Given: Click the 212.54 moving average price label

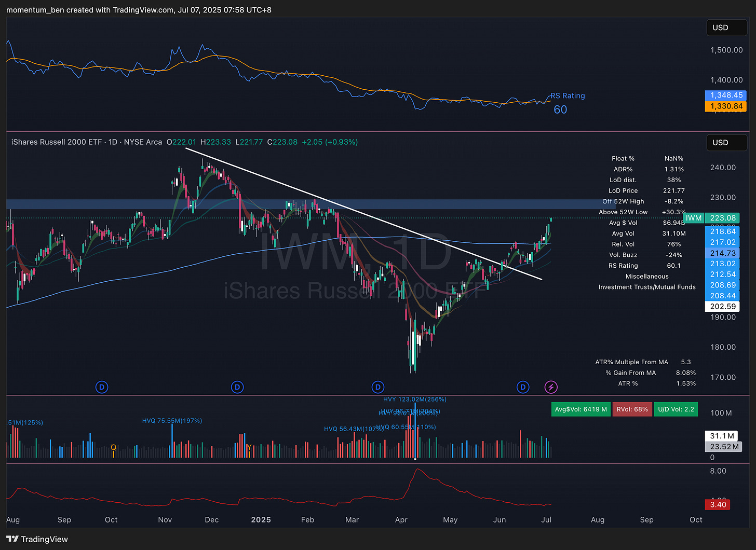Looking at the screenshot, I should 723,274.
